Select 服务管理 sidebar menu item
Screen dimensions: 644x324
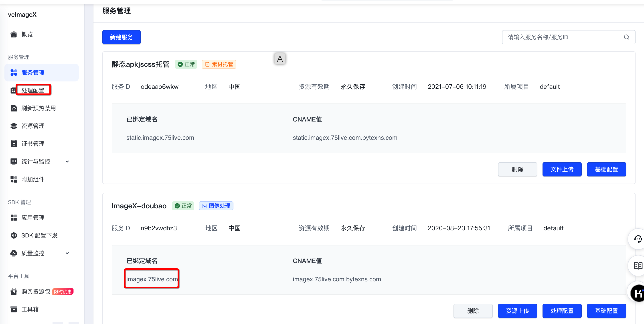33,73
